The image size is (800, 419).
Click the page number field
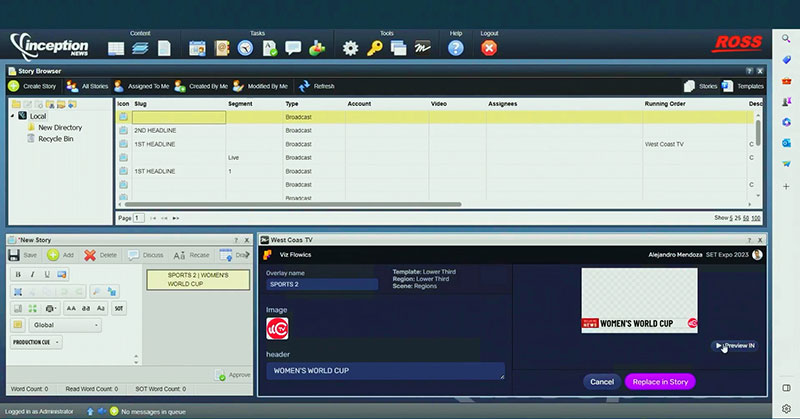(x=138, y=218)
